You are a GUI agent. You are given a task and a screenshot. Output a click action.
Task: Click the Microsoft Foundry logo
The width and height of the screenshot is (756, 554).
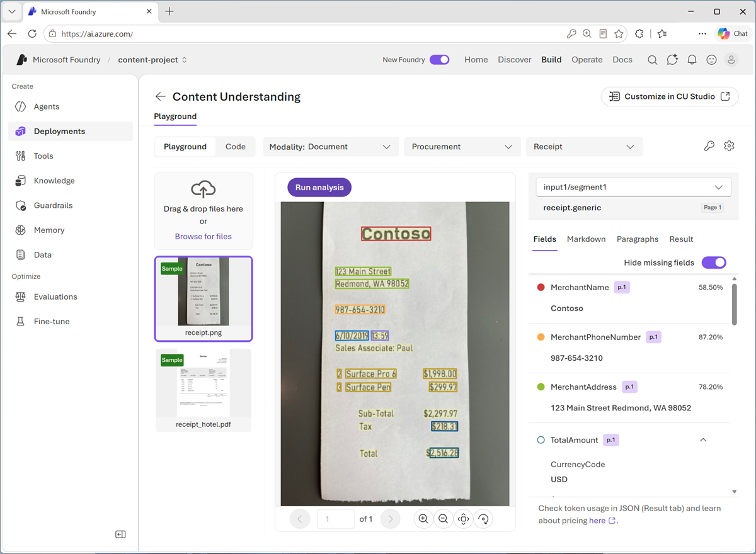point(22,60)
